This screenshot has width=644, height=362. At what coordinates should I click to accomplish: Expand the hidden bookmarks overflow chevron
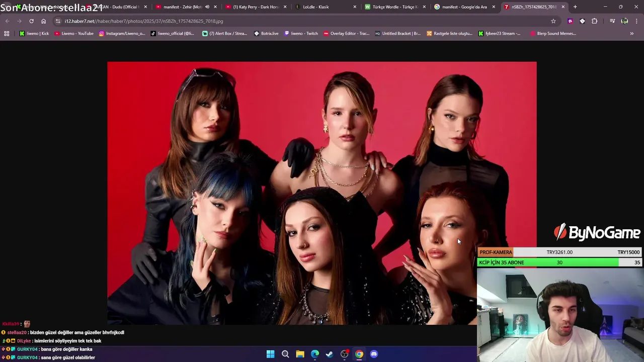631,34
